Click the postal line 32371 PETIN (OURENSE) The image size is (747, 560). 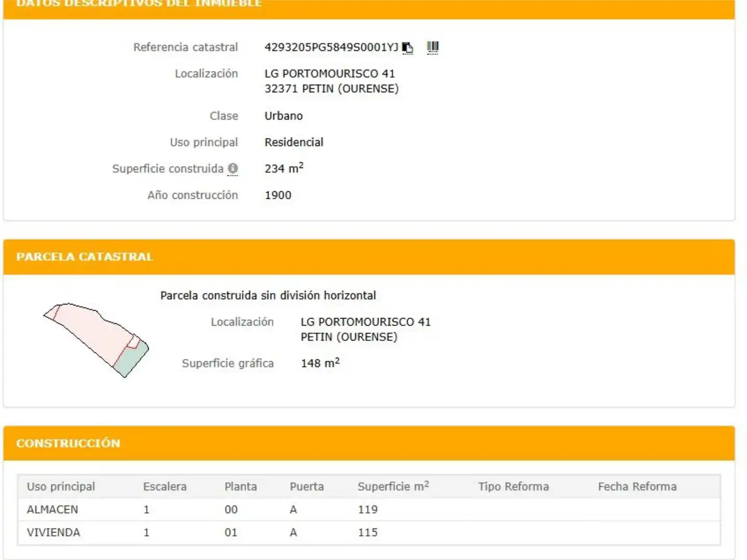331,89
